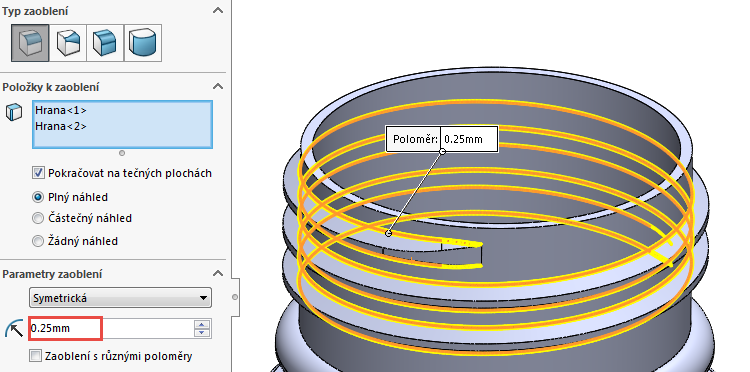Open the Symetrická dropdown
This screenshot has width=750, height=372.
(x=120, y=298)
